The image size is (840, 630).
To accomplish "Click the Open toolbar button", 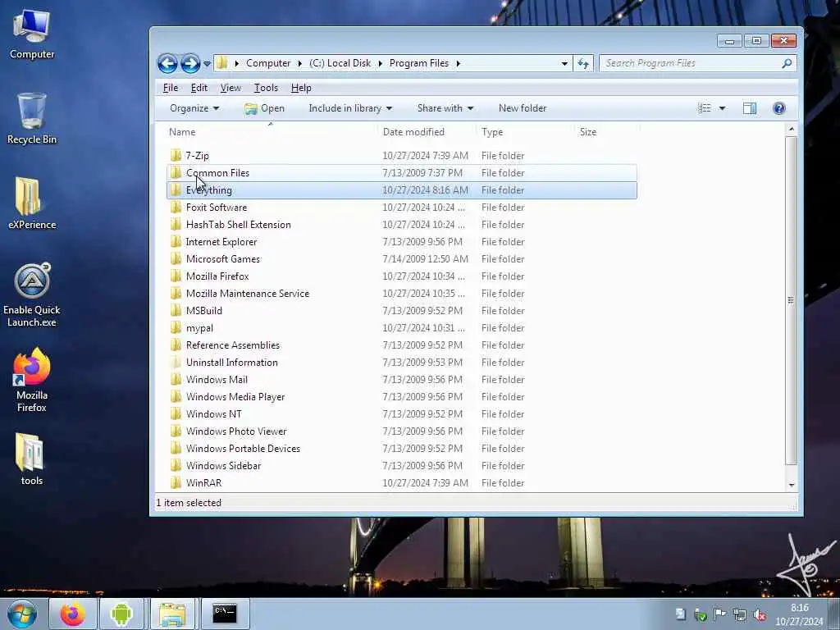I will pyautogui.click(x=265, y=108).
